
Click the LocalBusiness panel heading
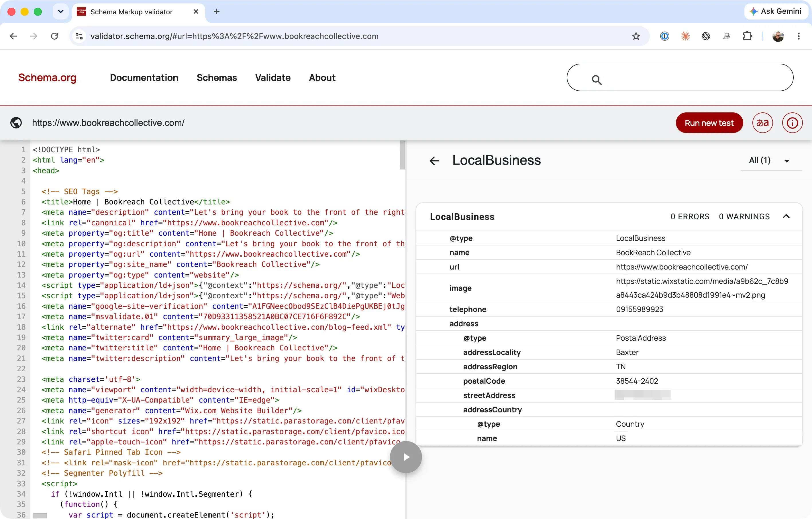(x=496, y=160)
